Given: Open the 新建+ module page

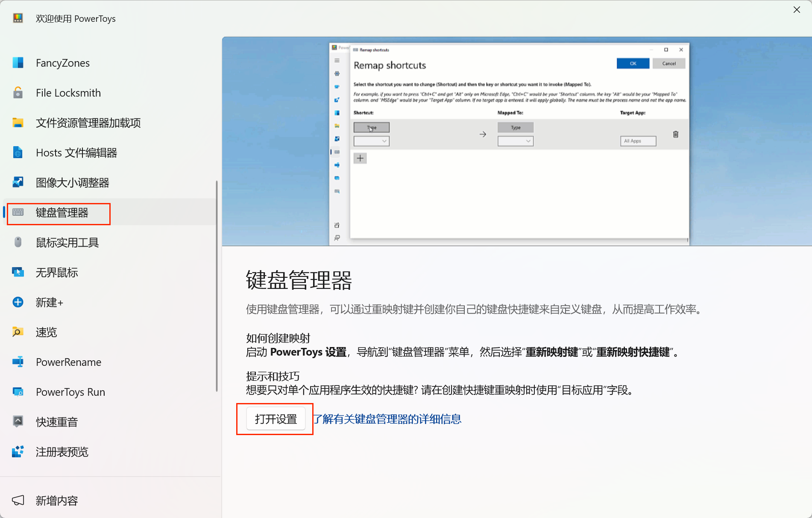Looking at the screenshot, I should [x=110, y=302].
